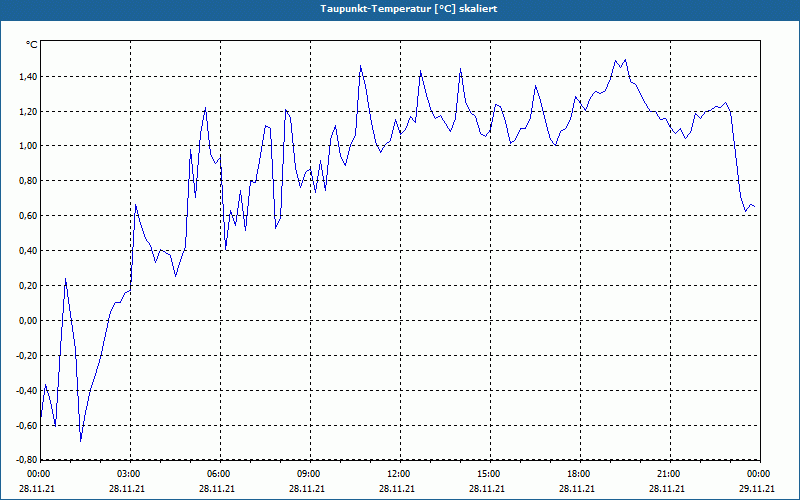Click the 00:00 label above 29.11.21

coord(760,474)
